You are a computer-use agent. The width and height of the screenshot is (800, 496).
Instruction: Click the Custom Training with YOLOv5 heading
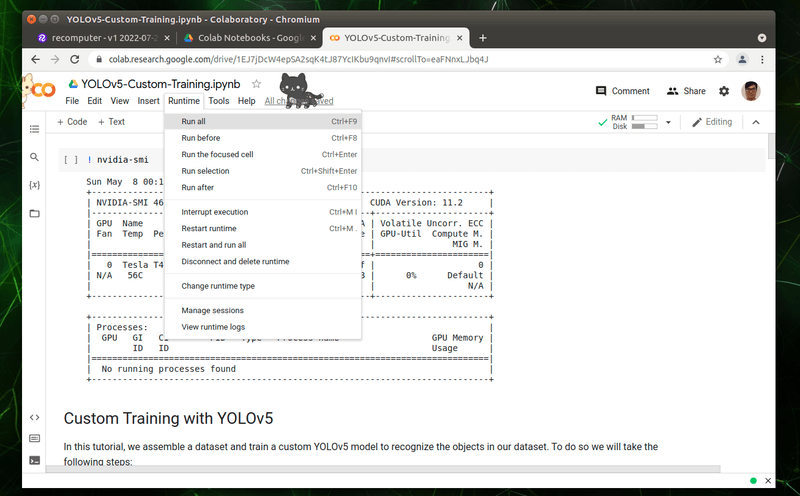168,418
